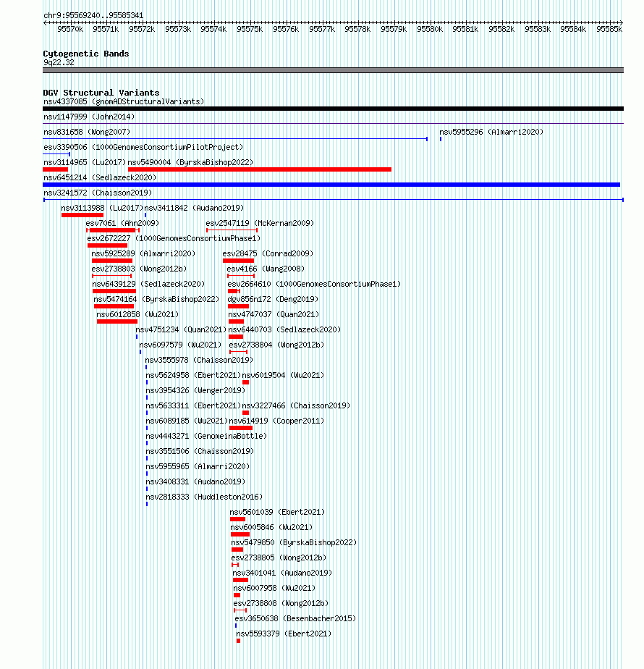Click the 9q22.32 cytogenetic band bar
The image size is (644, 669).
333,70
